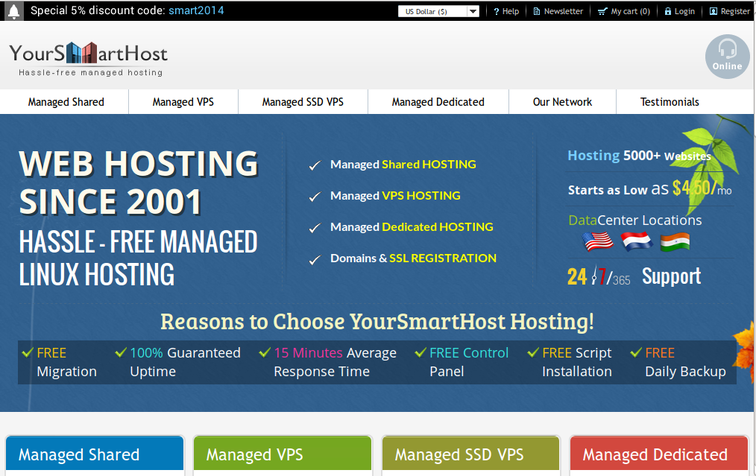
Task: Click the WEB HOSTING SINCE 2001 headline
Action: point(138,182)
